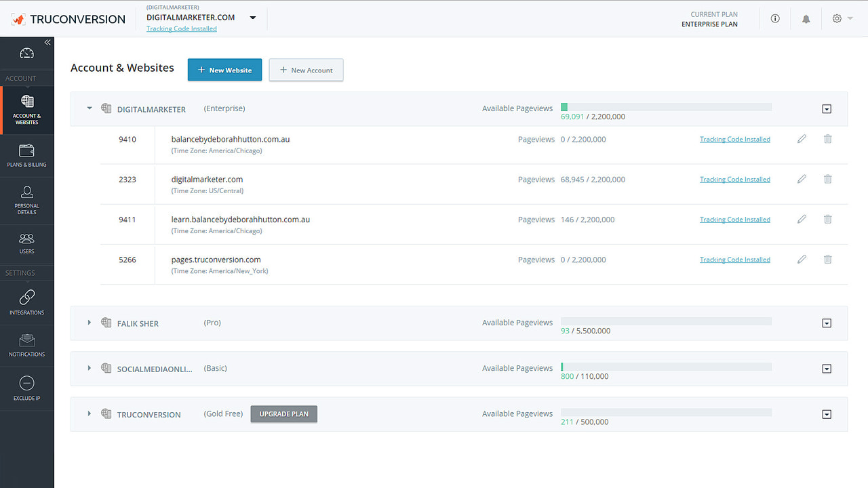This screenshot has height=488, width=868.
Task: Open SOCIALMEDIAONLI account options dropdown box
Action: (827, 369)
